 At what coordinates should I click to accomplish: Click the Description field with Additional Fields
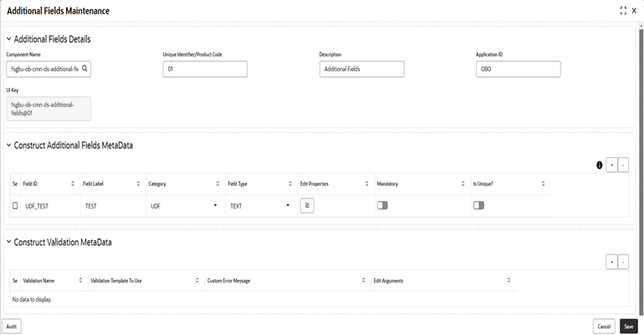362,69
